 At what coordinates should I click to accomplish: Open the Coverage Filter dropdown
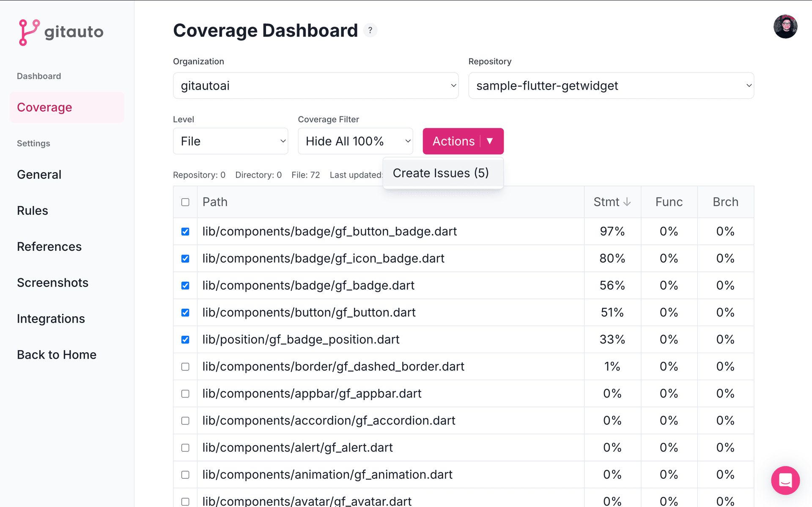[x=355, y=141]
